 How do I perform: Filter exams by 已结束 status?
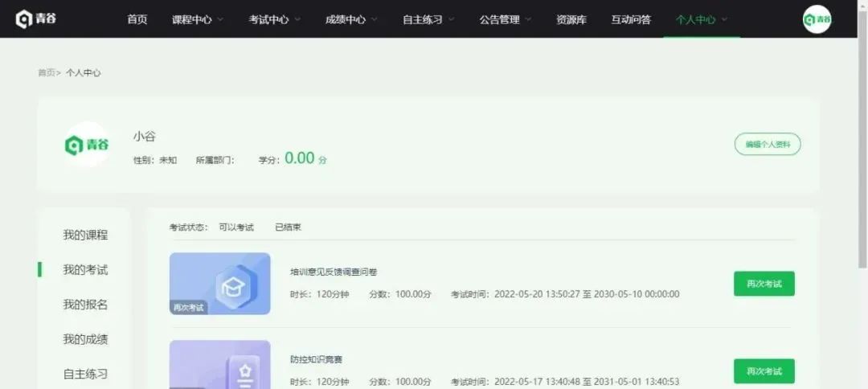(288, 227)
